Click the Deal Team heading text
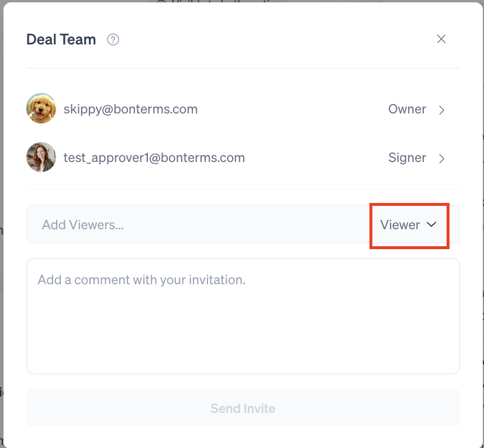The height and width of the screenshot is (448, 484). (x=61, y=40)
